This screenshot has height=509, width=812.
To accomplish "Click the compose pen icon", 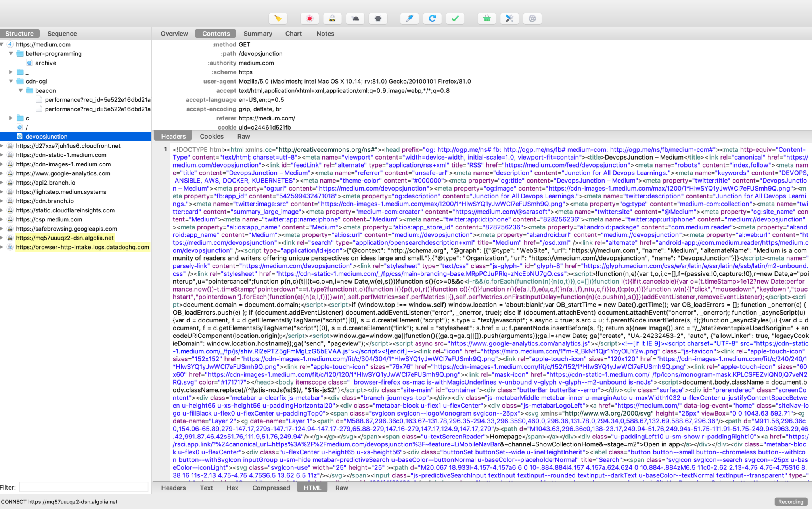I will (x=410, y=18).
